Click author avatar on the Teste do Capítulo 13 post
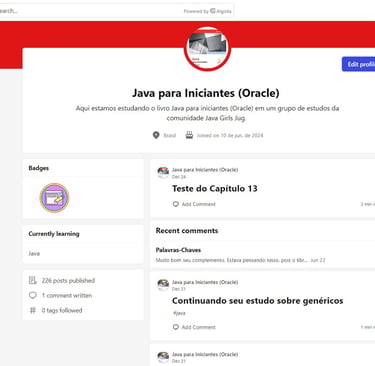Screen dimensions: 375x366 coord(163,172)
